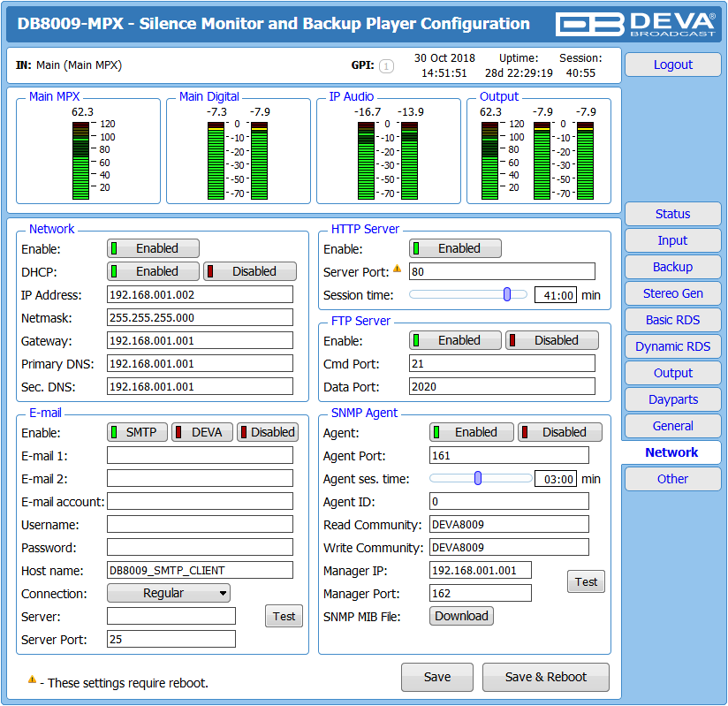Image resolution: width=728 pixels, height=706 pixels.
Task: Click the IP Address field
Action: [x=200, y=294]
